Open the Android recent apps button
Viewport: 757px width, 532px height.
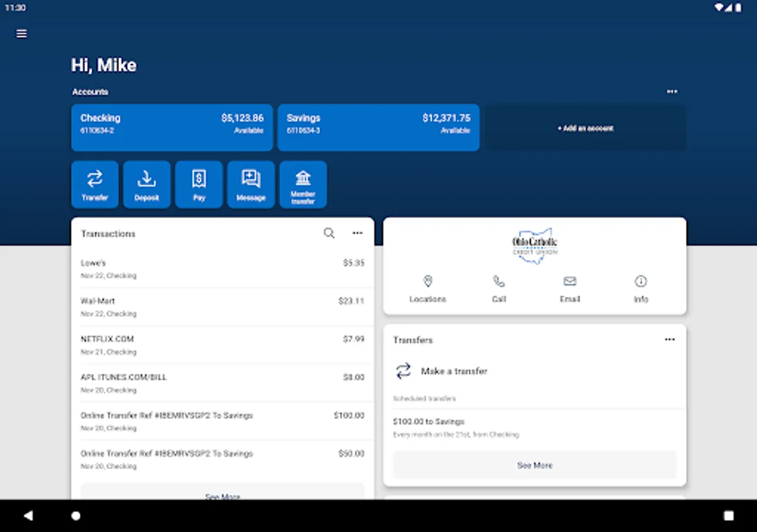(729, 515)
